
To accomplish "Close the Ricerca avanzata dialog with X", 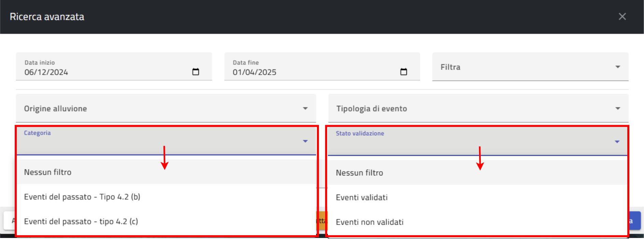I will point(622,16).
